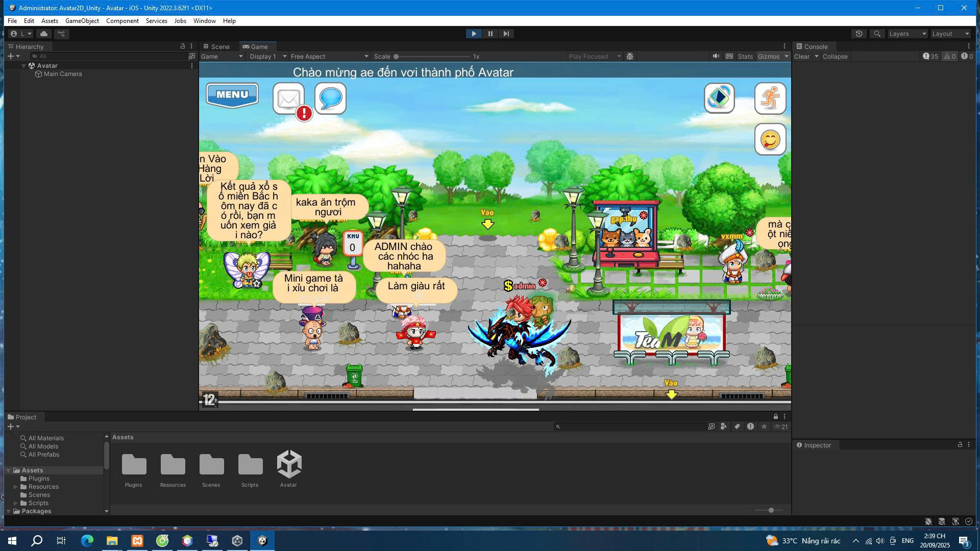Open the undo history icon
Screen dimensions: 980x551
pos(859,34)
